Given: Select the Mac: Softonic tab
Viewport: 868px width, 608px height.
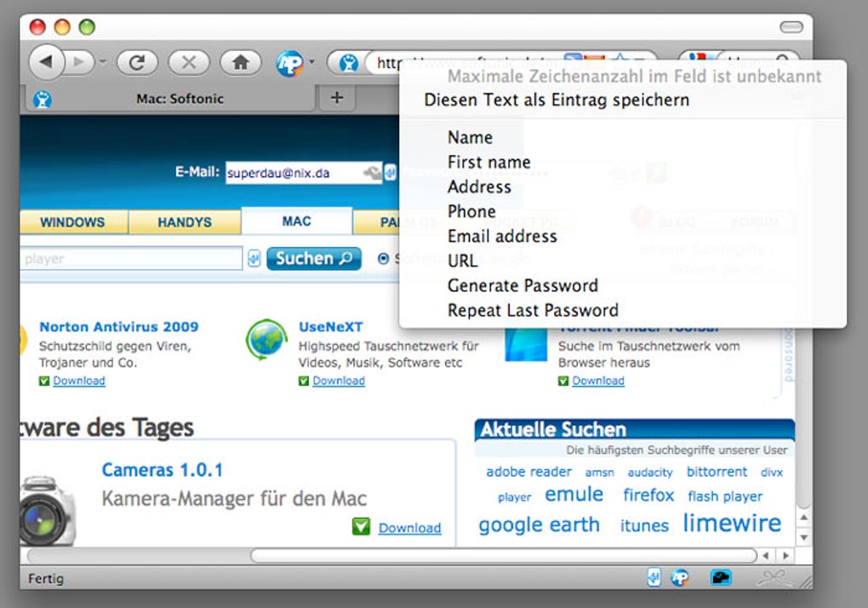Looking at the screenshot, I should tap(180, 99).
